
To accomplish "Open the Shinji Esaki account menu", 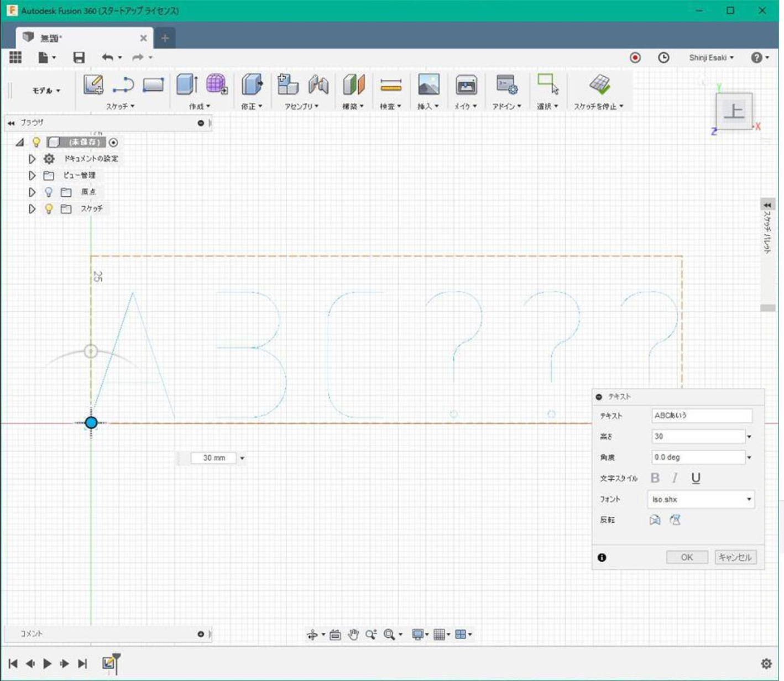I will click(711, 57).
